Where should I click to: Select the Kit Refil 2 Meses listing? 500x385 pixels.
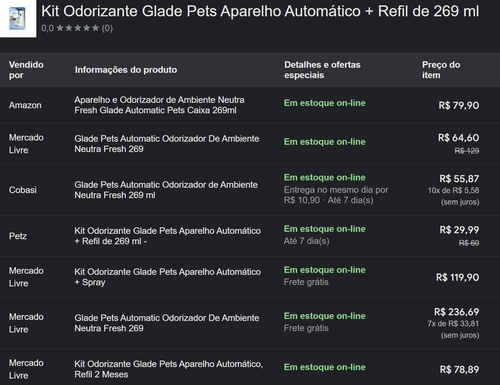tap(168, 369)
